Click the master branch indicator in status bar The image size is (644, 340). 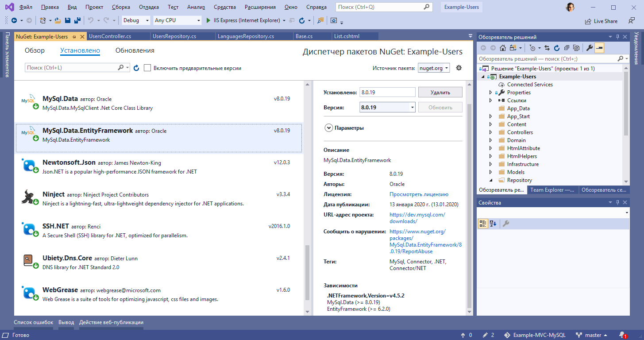[x=591, y=335]
